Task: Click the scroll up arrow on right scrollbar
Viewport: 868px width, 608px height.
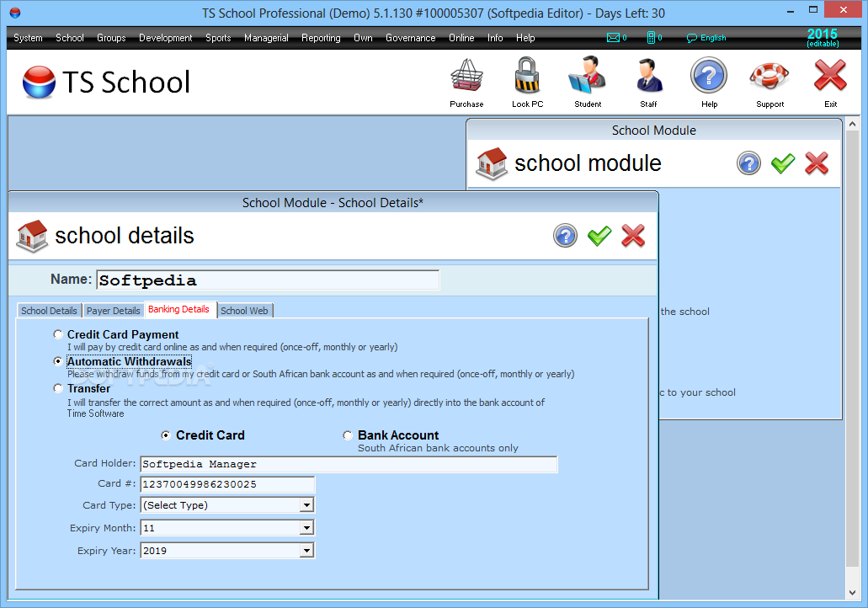Action: [853, 124]
